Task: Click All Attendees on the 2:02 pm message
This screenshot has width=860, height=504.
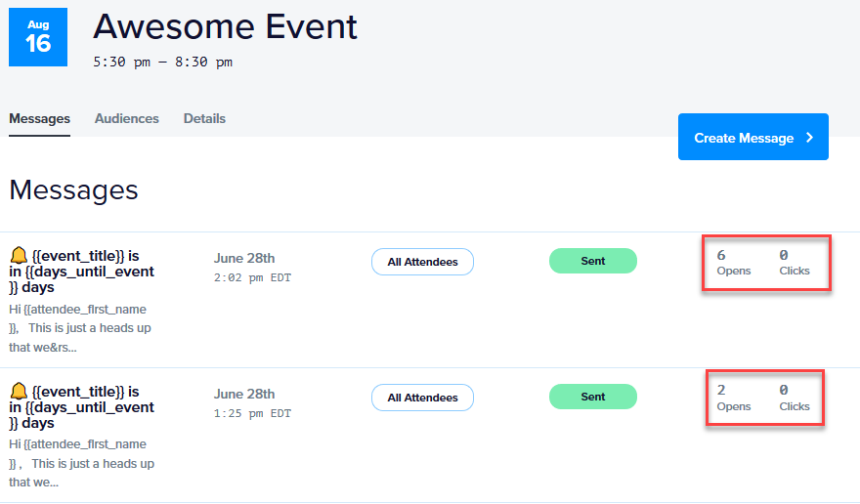Action: click(x=422, y=262)
